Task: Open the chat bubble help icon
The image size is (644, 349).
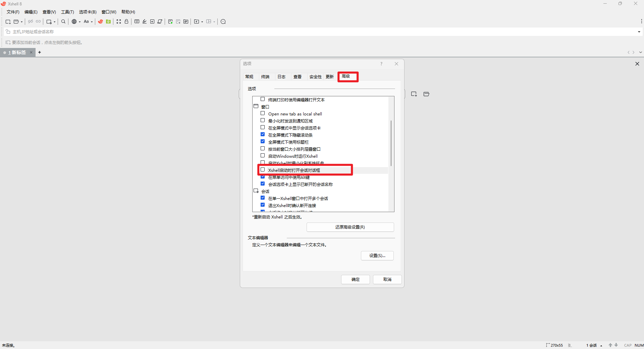Action: (223, 21)
